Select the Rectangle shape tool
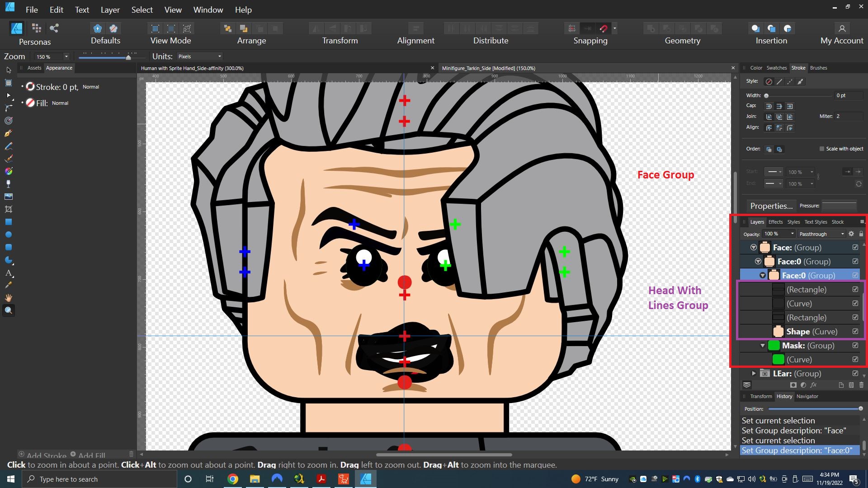Screen dimensions: 868x488 point(9,222)
